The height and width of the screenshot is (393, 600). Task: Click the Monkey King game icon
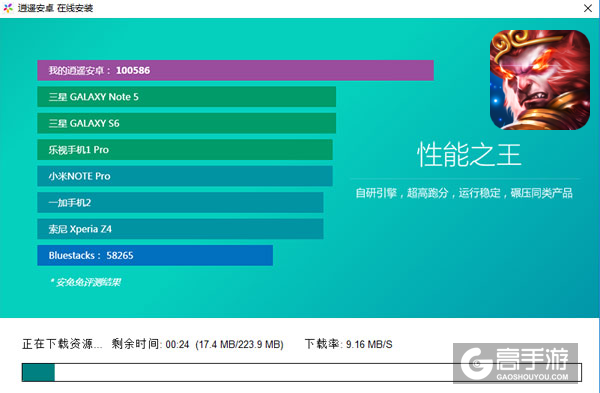pos(540,80)
